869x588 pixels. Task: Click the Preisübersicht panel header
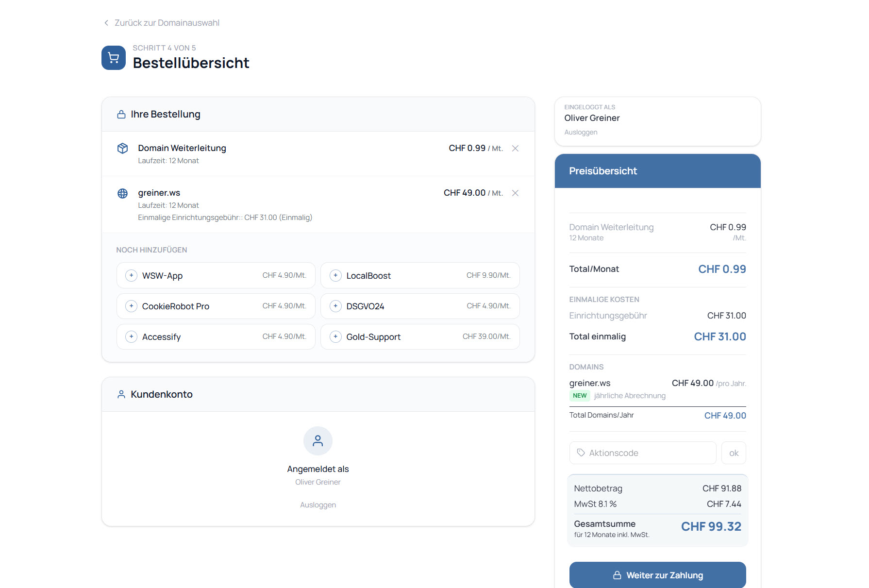coord(657,171)
